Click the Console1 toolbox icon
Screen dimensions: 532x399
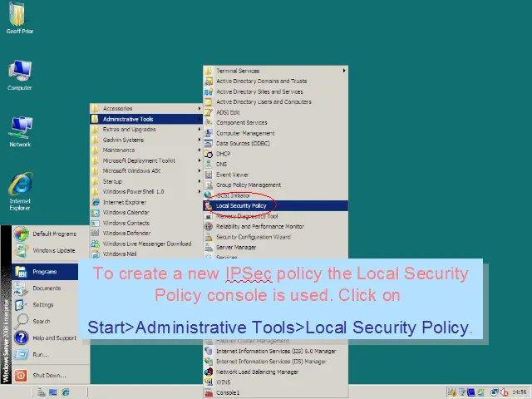coord(209,393)
